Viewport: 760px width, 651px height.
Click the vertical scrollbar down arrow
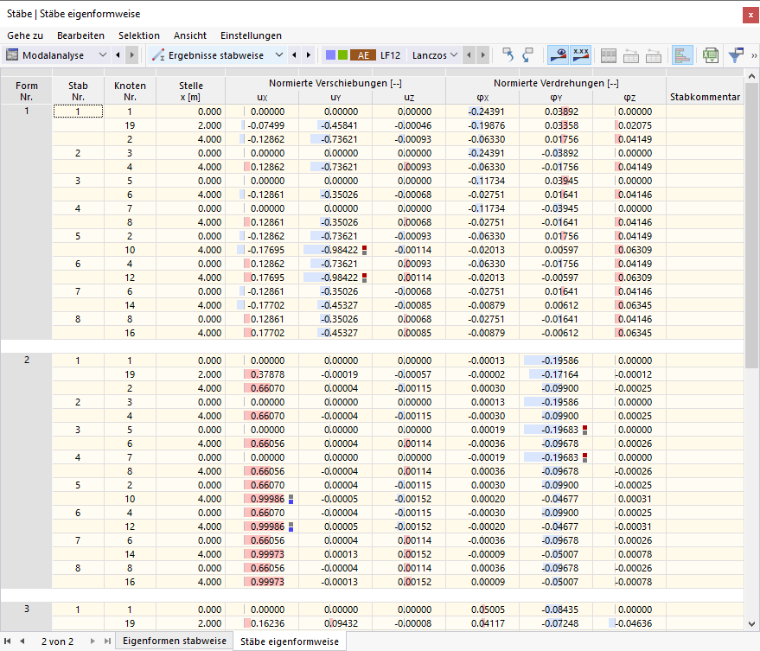[751, 624]
